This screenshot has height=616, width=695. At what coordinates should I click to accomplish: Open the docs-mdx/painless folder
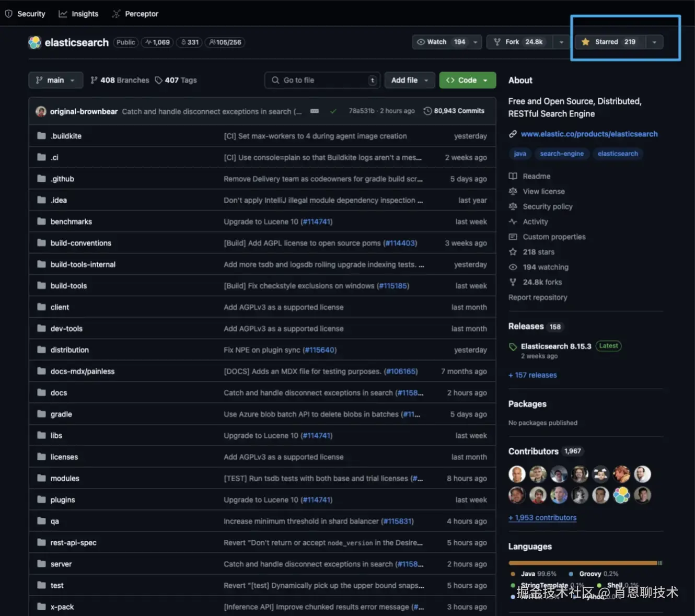[82, 371]
